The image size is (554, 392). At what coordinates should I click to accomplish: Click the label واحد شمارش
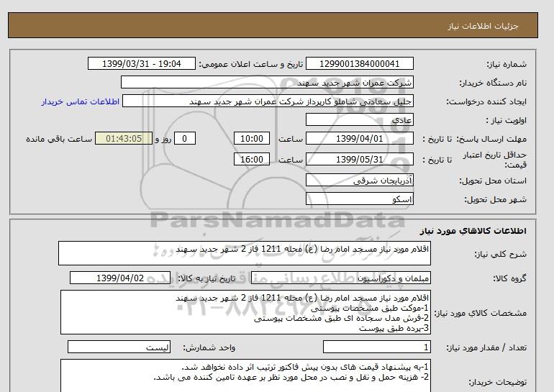click(209, 348)
